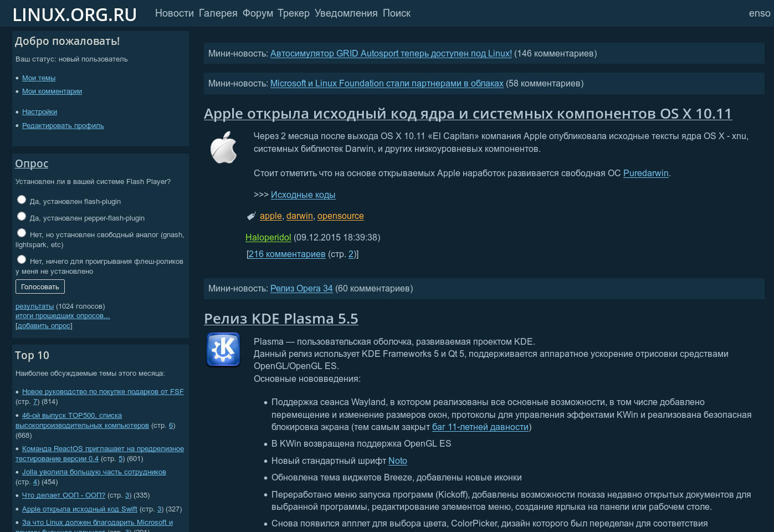Image resolution: width=774 pixels, height=532 pixels.
Task: Open page 4 of Jolla topic
Action: [x=36, y=482]
